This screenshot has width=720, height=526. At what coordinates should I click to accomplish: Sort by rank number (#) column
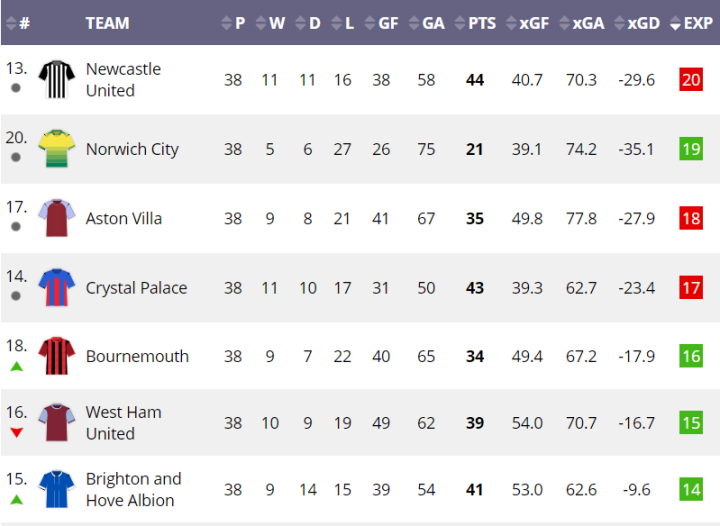[18, 23]
